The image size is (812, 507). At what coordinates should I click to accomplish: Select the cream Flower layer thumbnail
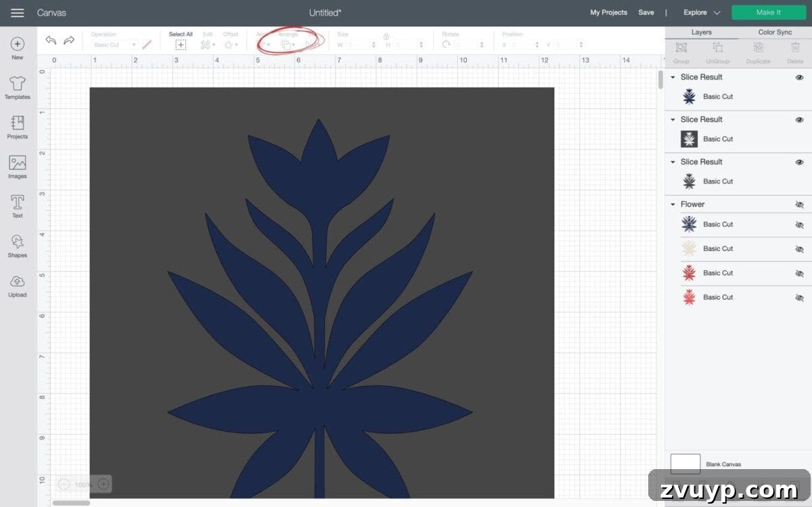point(689,249)
